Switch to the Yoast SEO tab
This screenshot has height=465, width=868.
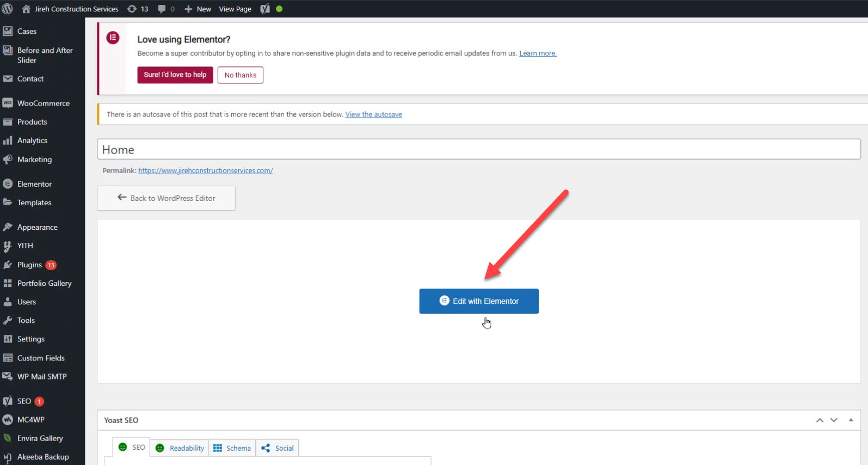(132, 447)
